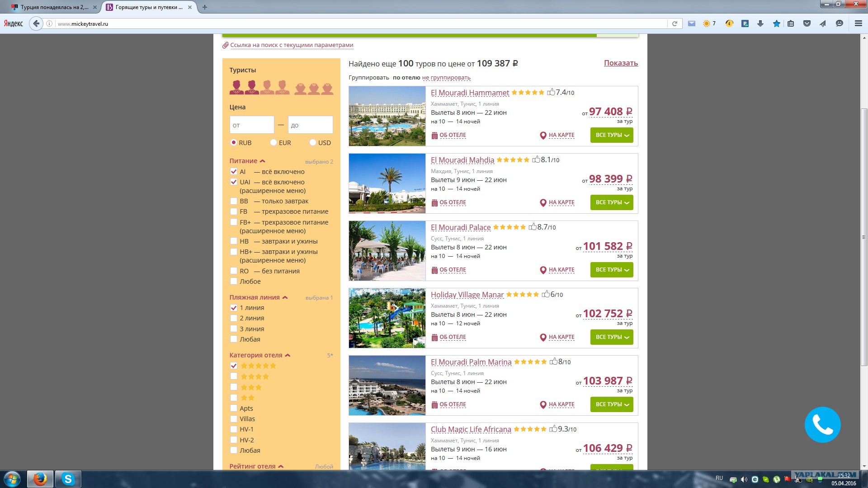Image resolution: width=868 pixels, height=488 pixels.
Task: Select the last child tourist icon
Action: click(327, 89)
